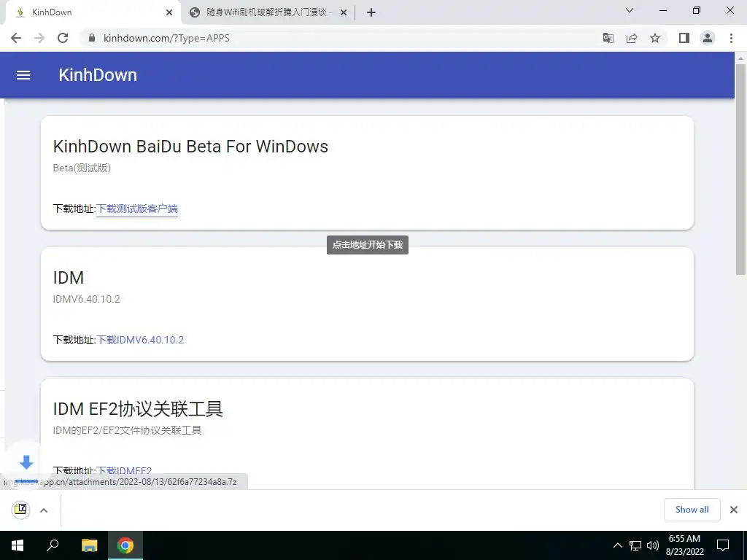Close the 随身Wifi刷机 tab
Screen dimensions: 747x560
(x=344, y=12)
